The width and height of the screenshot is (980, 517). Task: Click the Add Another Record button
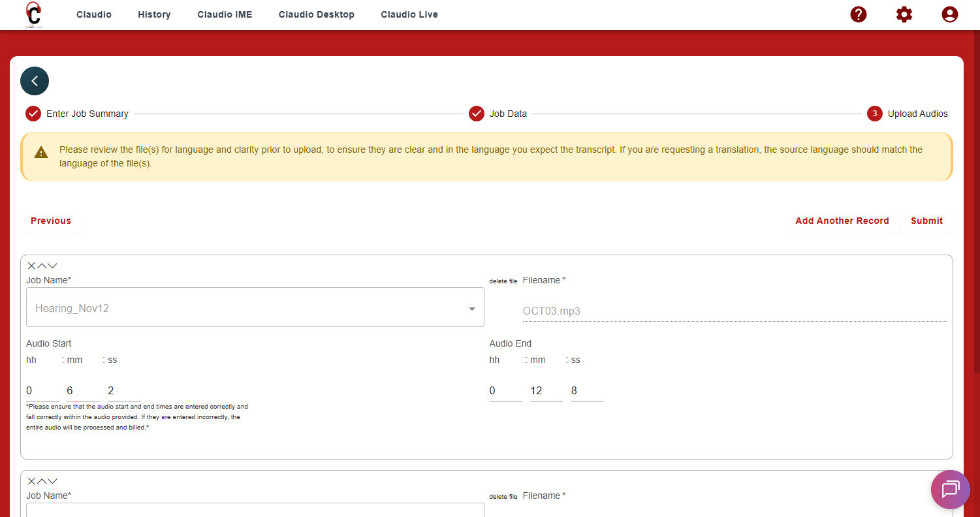click(842, 221)
